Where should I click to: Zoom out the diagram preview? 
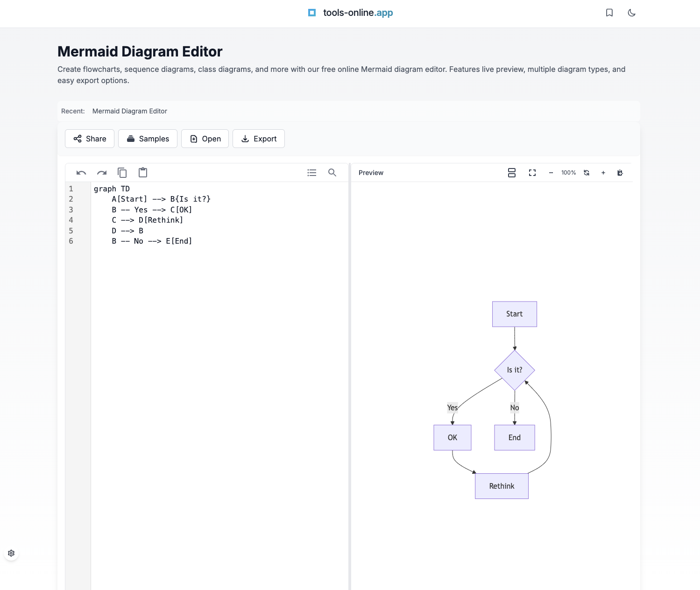(551, 173)
